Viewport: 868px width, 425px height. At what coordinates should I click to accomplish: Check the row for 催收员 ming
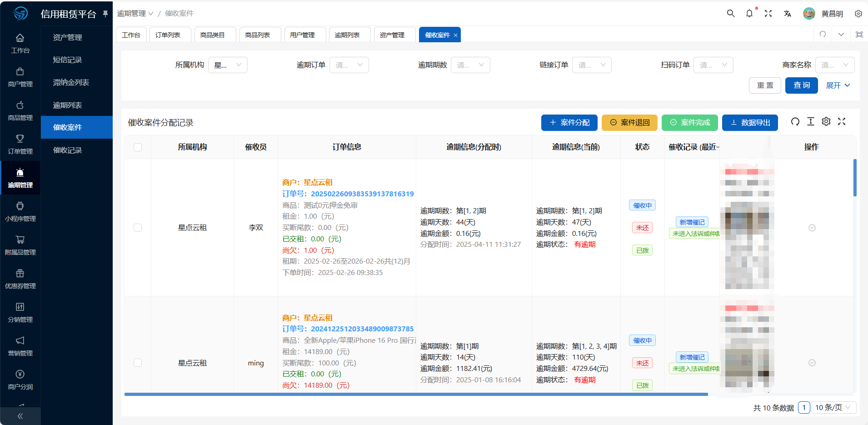pos(138,363)
